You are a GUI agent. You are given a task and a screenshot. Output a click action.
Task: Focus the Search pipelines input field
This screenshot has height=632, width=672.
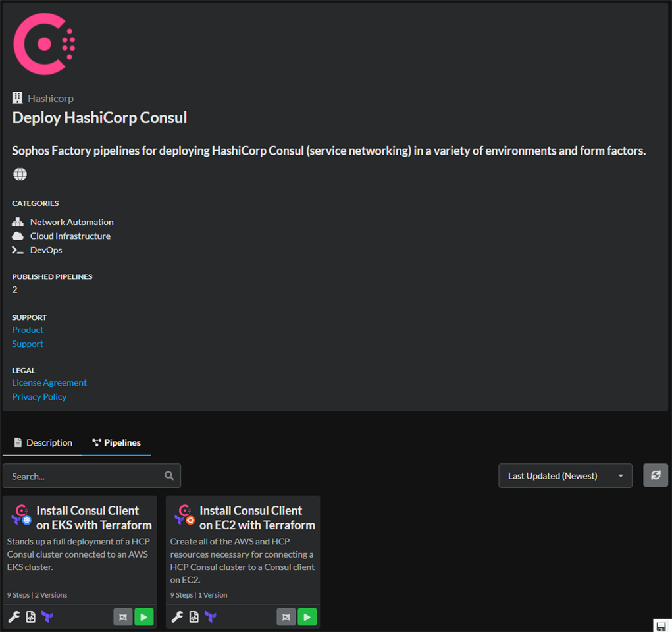click(91, 476)
